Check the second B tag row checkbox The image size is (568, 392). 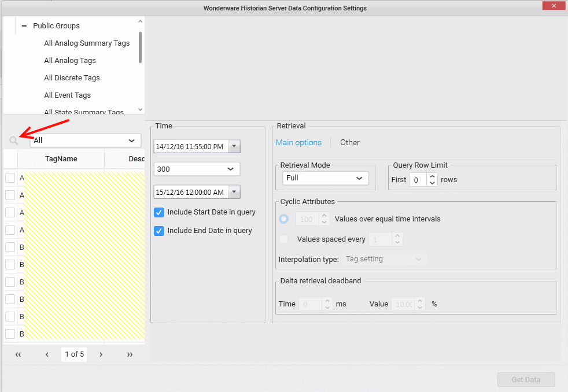(x=10, y=265)
